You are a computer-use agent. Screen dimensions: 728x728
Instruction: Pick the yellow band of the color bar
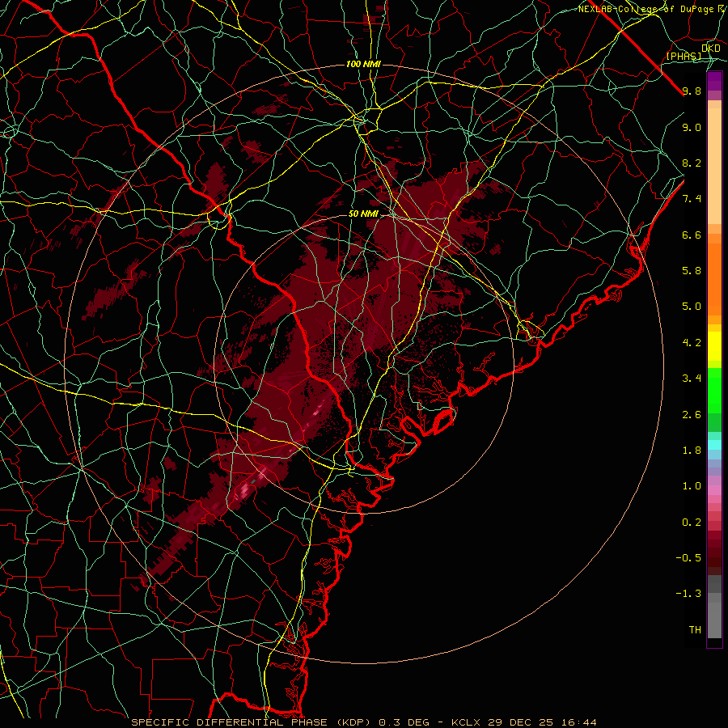click(x=714, y=346)
